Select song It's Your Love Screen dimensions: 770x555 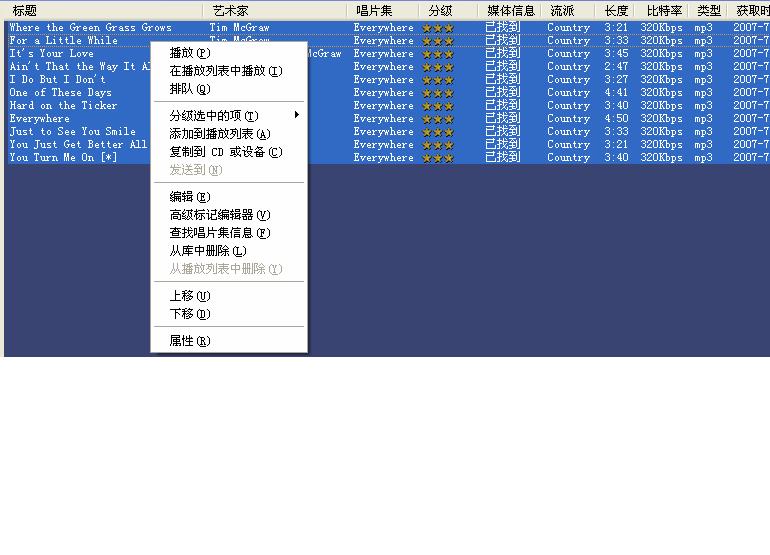[x=51, y=54]
